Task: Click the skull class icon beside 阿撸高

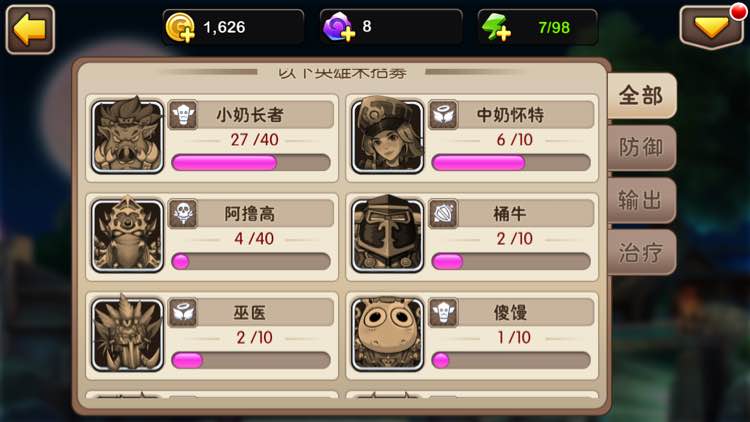Action: pos(183,213)
